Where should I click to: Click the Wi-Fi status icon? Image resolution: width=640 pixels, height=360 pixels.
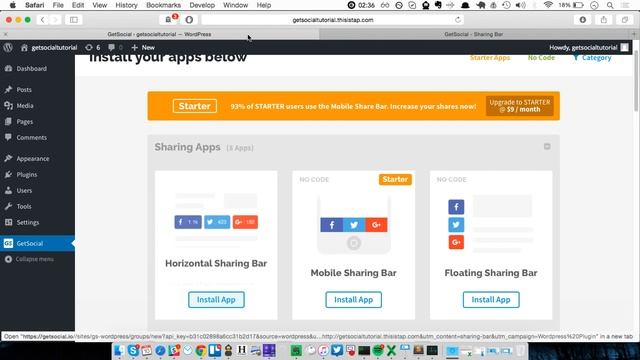[x=548, y=5]
